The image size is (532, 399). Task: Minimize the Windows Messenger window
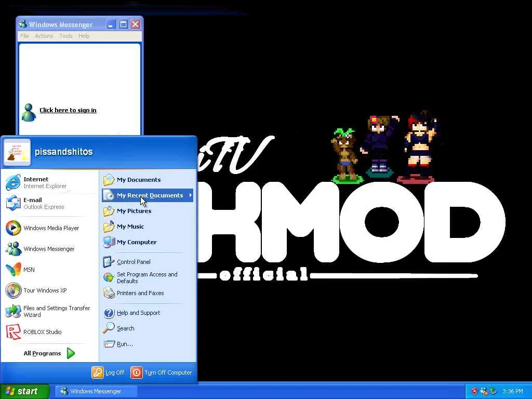tap(111, 24)
